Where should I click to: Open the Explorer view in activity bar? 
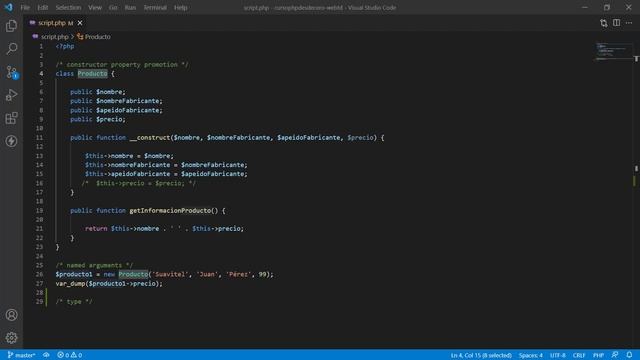(11, 26)
